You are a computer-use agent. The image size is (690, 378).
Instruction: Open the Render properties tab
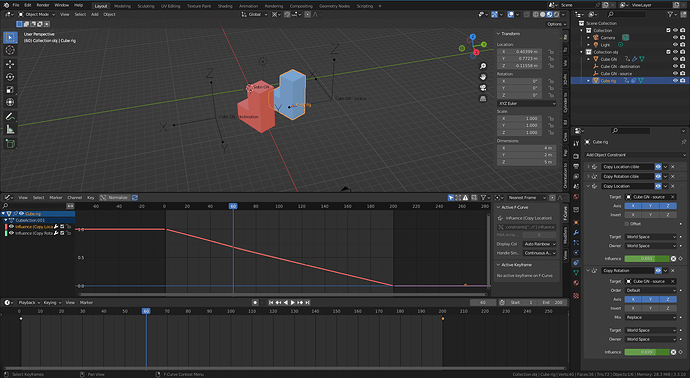[x=576, y=156]
